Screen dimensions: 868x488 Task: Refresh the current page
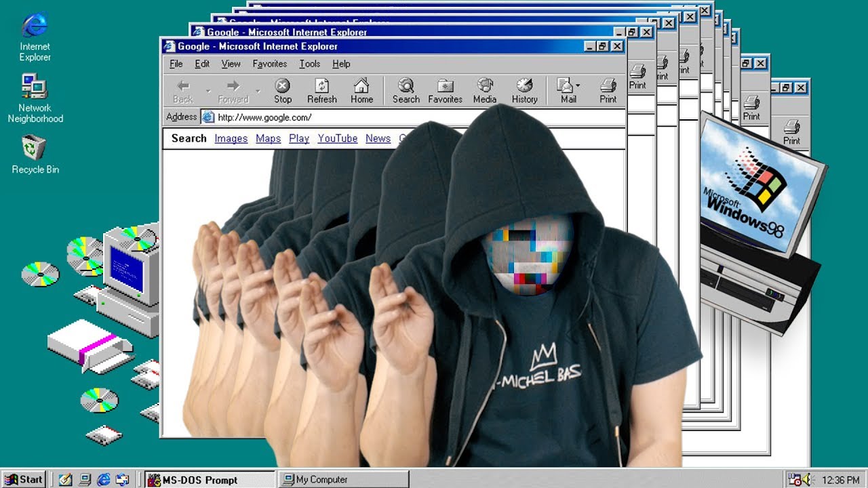(x=322, y=91)
